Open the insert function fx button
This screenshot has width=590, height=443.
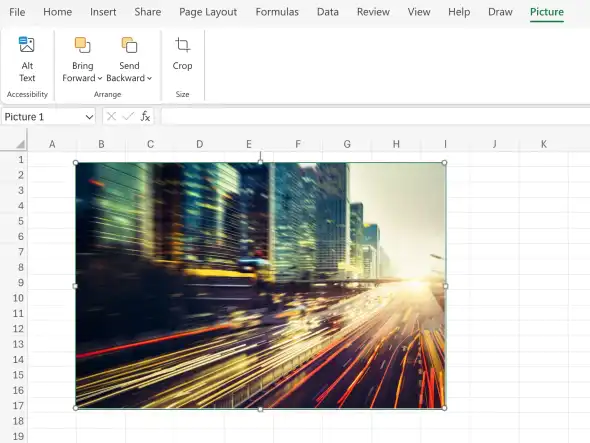[145, 116]
